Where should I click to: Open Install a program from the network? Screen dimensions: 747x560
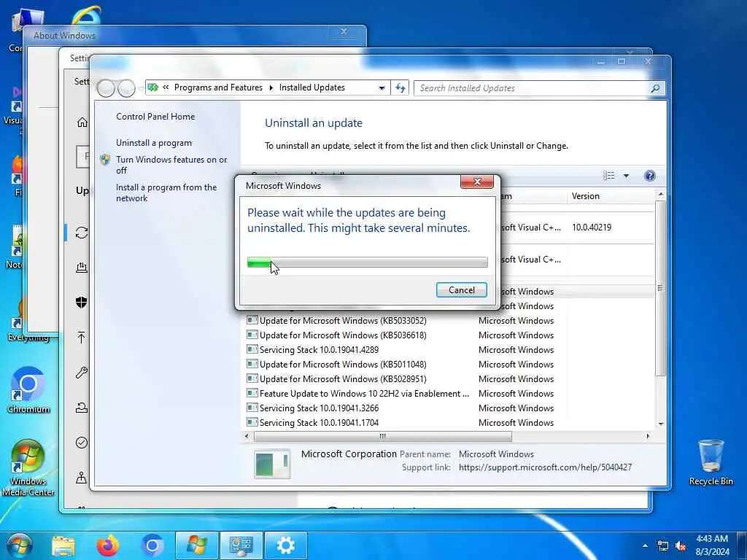166,192
